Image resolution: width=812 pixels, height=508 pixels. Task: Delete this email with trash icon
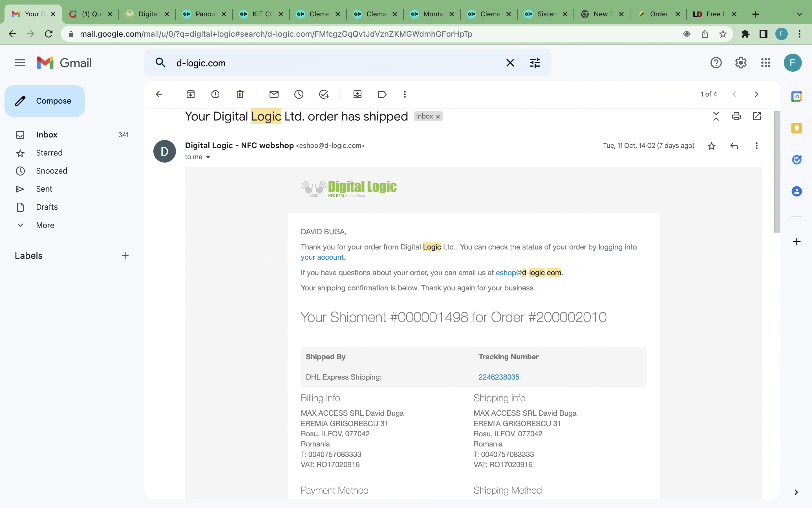tap(240, 95)
